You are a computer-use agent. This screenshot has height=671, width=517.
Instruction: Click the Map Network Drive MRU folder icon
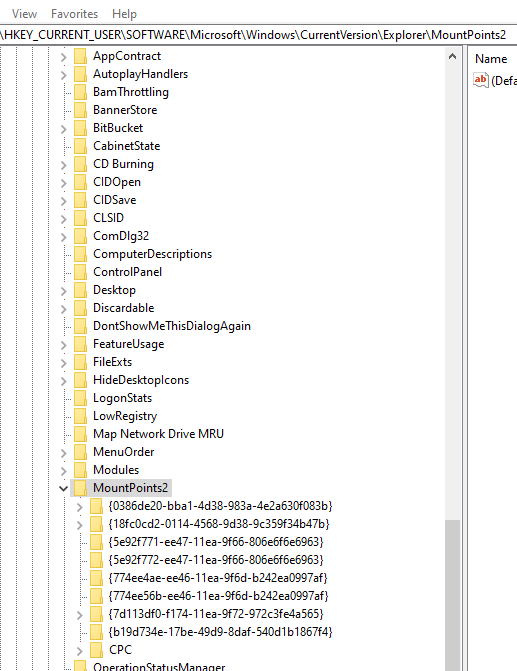[x=80, y=433]
